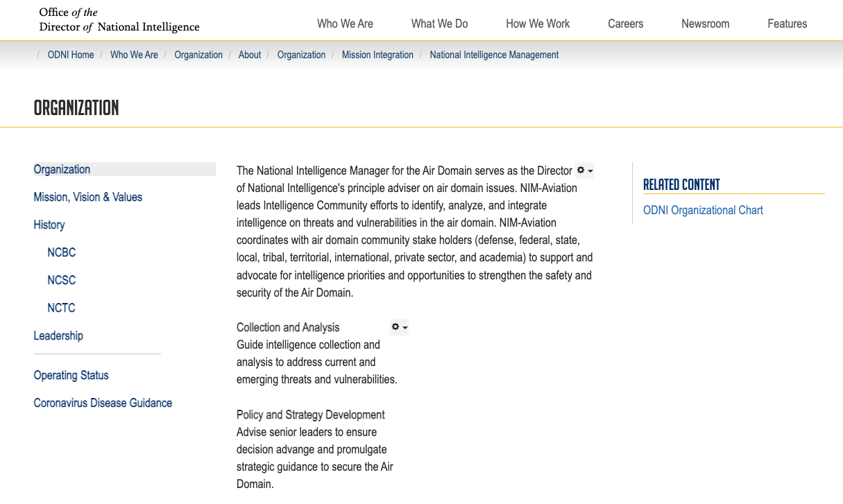Screen dimensions: 843x504
Task: Click first Organization breadcrumb after Who We Are
Action: point(198,55)
